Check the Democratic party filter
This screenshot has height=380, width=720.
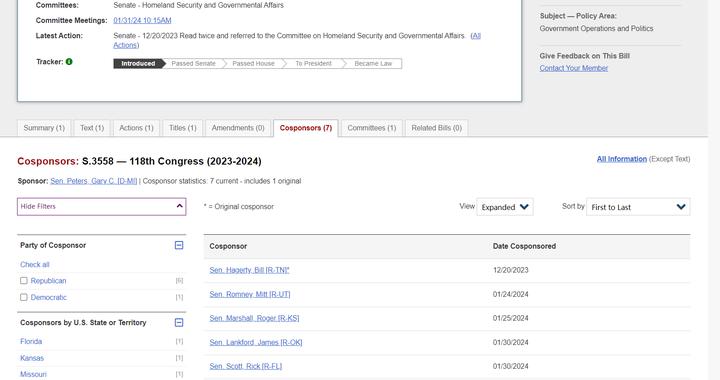pos(24,297)
